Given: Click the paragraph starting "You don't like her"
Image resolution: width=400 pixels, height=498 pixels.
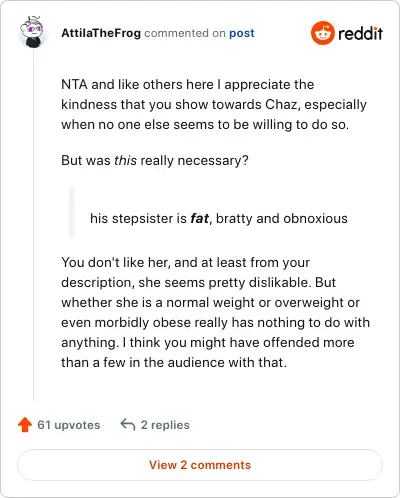Looking at the screenshot, I should (215, 312).
